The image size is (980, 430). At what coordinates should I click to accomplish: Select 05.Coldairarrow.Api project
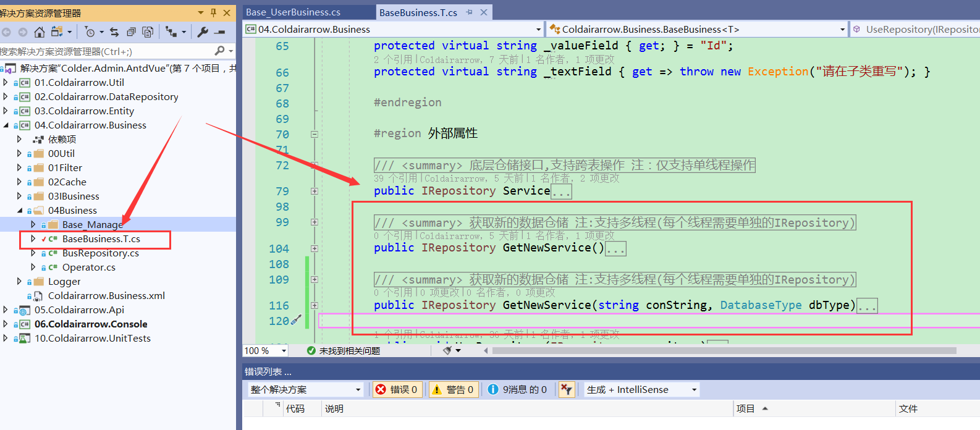pos(79,310)
